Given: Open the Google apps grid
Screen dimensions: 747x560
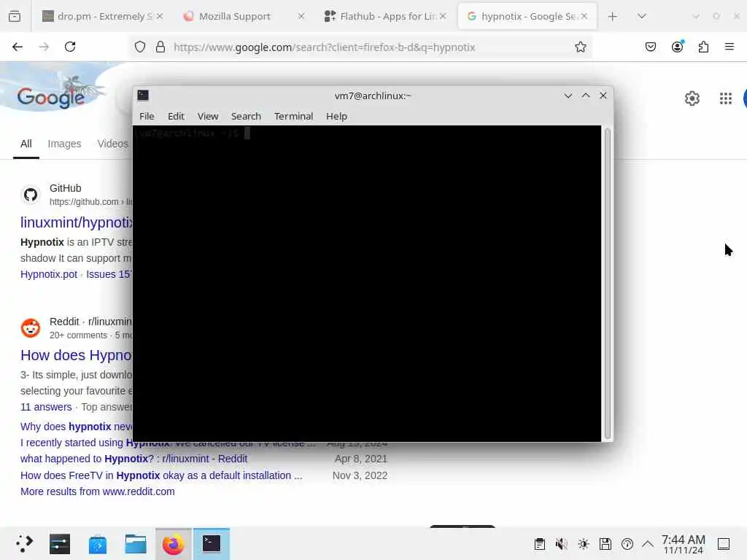Looking at the screenshot, I should click(x=726, y=98).
